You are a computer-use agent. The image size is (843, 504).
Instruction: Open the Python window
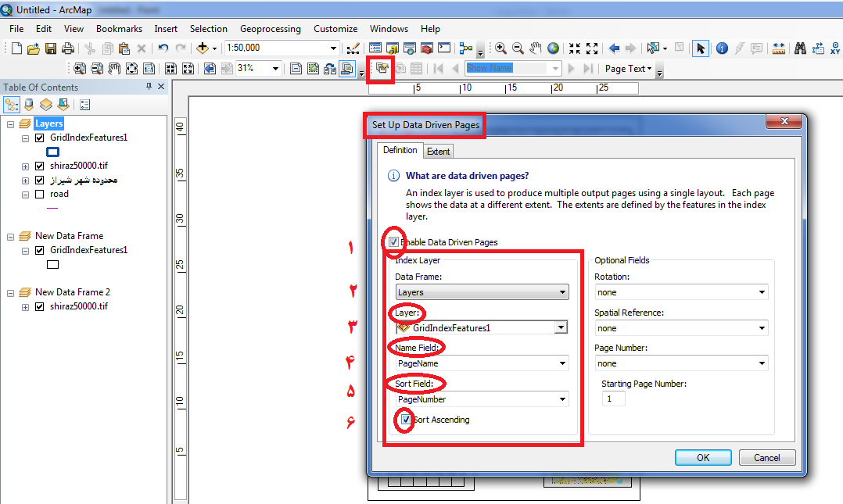(x=444, y=48)
